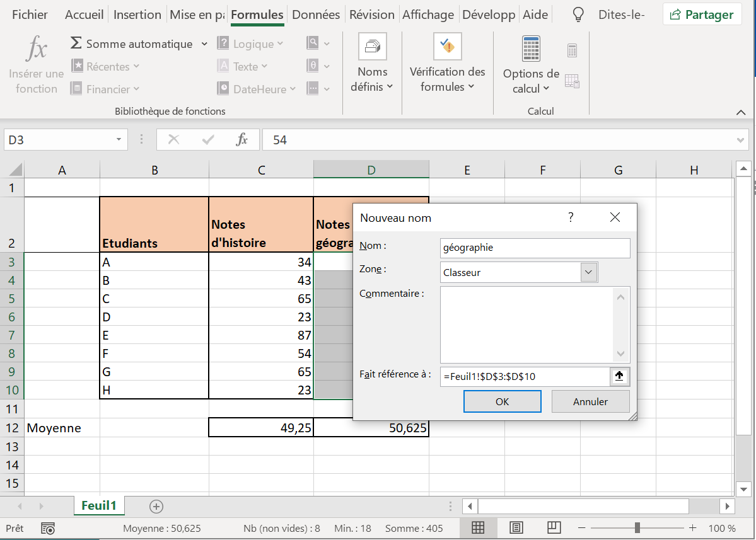The height and width of the screenshot is (540, 756).
Task: Select column D header
Action: point(371,169)
